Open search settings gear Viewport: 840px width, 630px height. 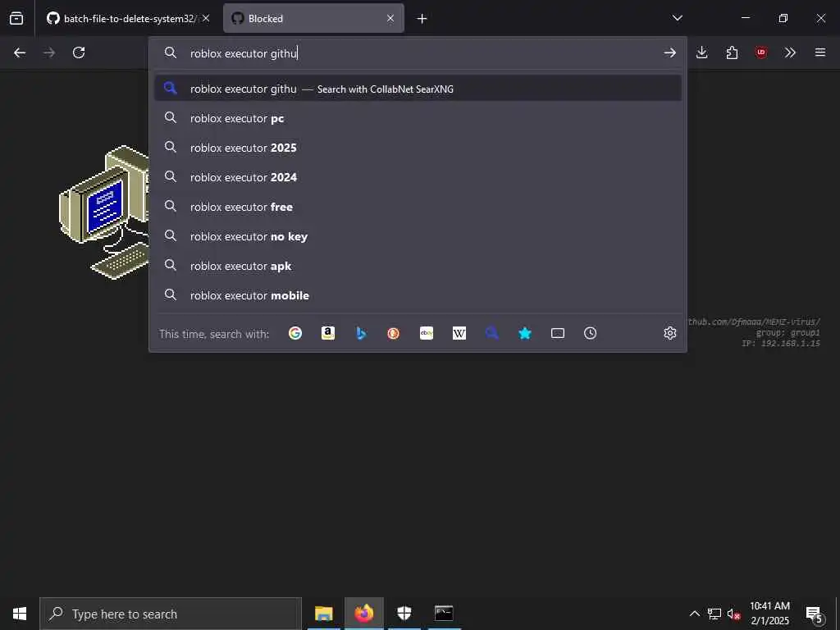669,333
